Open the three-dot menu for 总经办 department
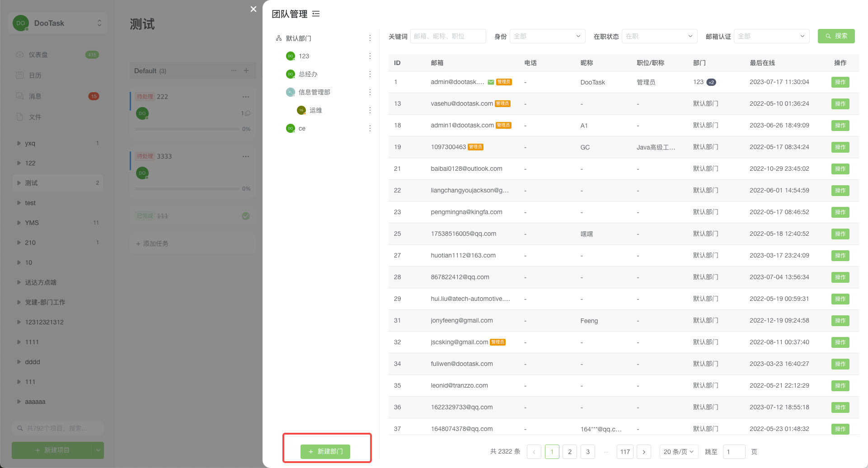 coord(370,74)
